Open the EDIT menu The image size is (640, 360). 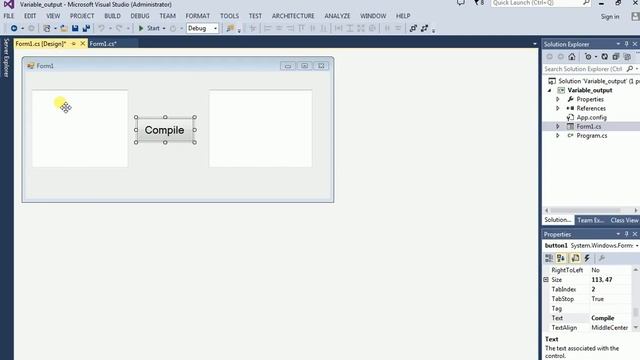pyautogui.click(x=30, y=16)
